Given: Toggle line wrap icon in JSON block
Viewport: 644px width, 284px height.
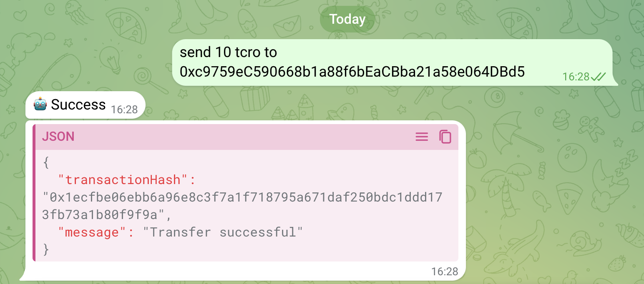Looking at the screenshot, I should coord(422,137).
